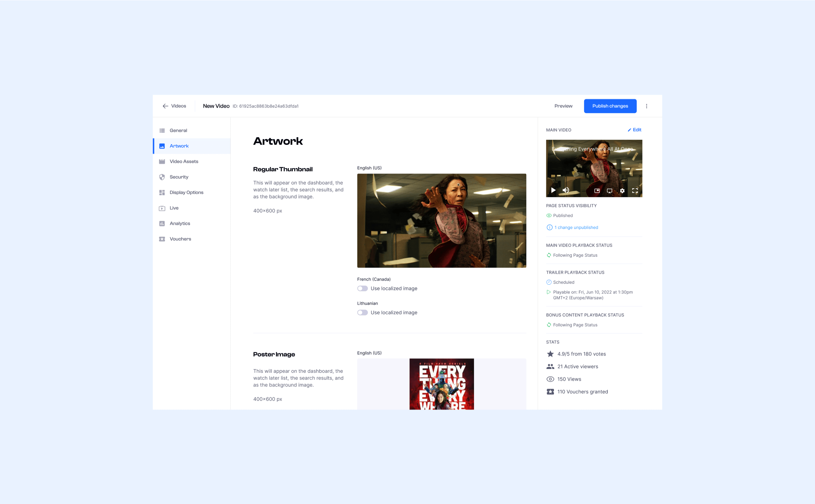
Task: Open Display Options section
Action: (192, 192)
